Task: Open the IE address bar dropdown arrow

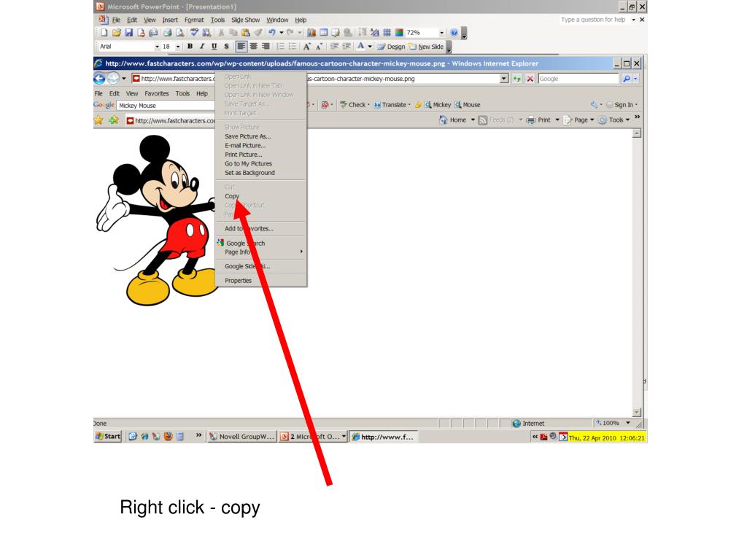Action: [x=504, y=79]
